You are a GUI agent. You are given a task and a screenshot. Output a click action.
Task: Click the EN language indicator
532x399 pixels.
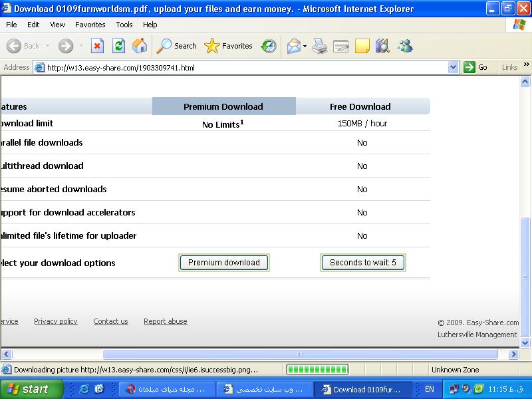click(x=429, y=389)
